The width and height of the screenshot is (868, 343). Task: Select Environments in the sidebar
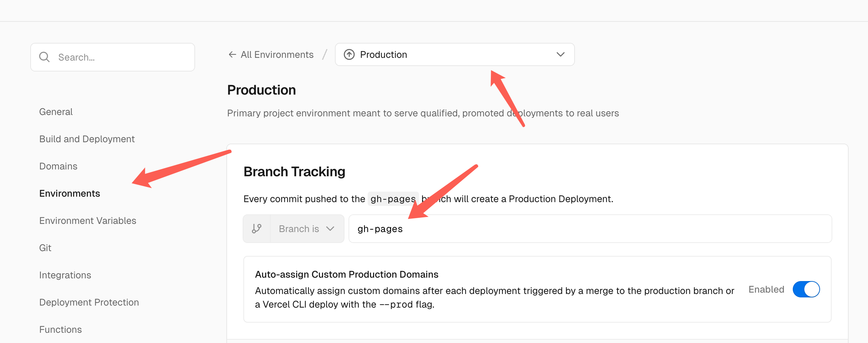pyautogui.click(x=69, y=193)
